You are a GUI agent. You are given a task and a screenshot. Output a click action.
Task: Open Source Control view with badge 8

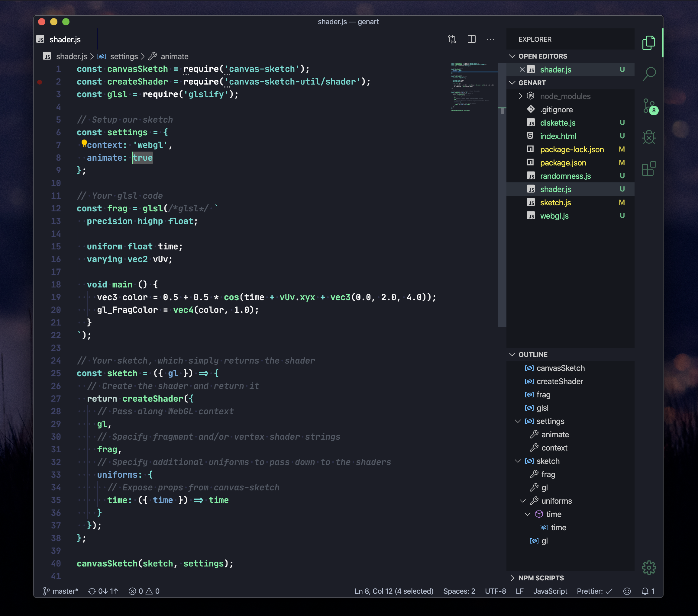point(648,106)
